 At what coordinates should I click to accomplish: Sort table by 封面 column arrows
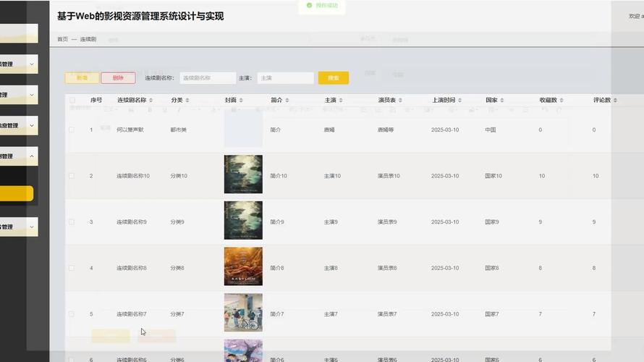point(241,100)
